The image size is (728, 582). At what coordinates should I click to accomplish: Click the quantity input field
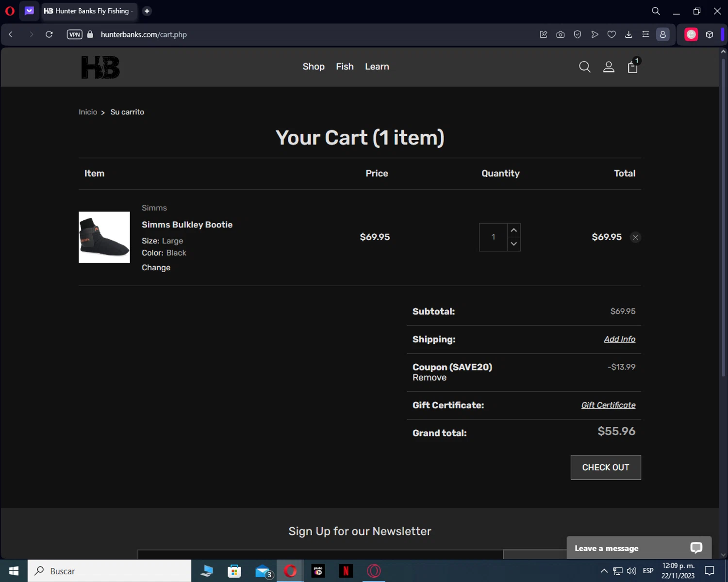[493, 237]
